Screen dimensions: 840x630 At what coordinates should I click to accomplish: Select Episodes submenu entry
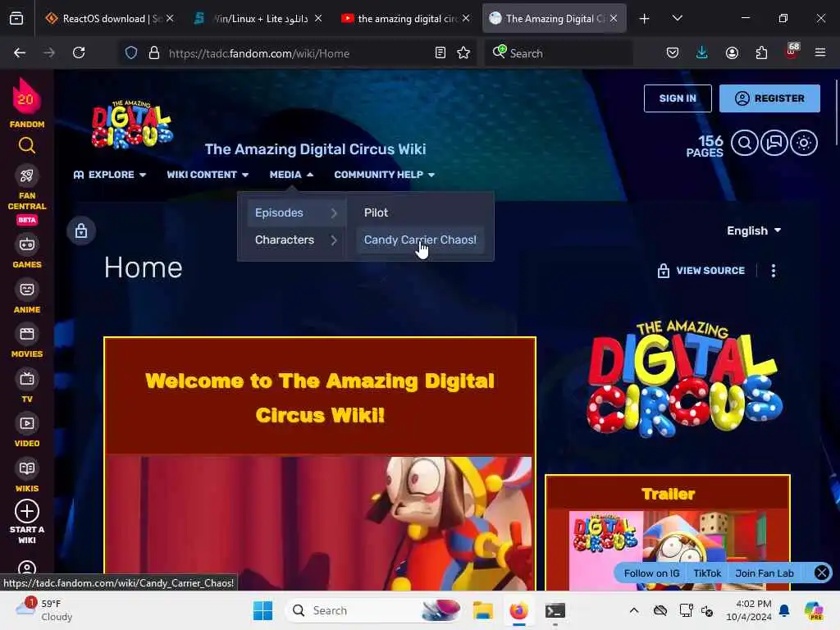pos(296,212)
